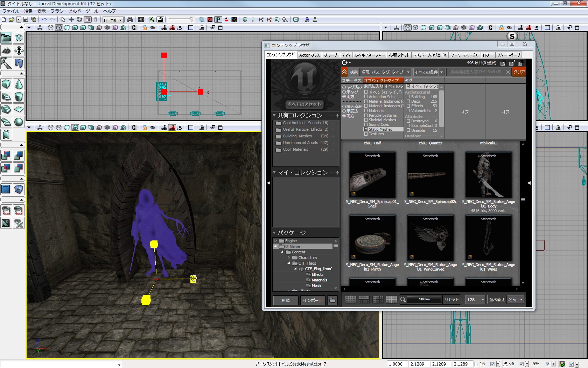The image size is (588, 368).
Task: Pick the sphere brush builder
Action: (x=19, y=122)
